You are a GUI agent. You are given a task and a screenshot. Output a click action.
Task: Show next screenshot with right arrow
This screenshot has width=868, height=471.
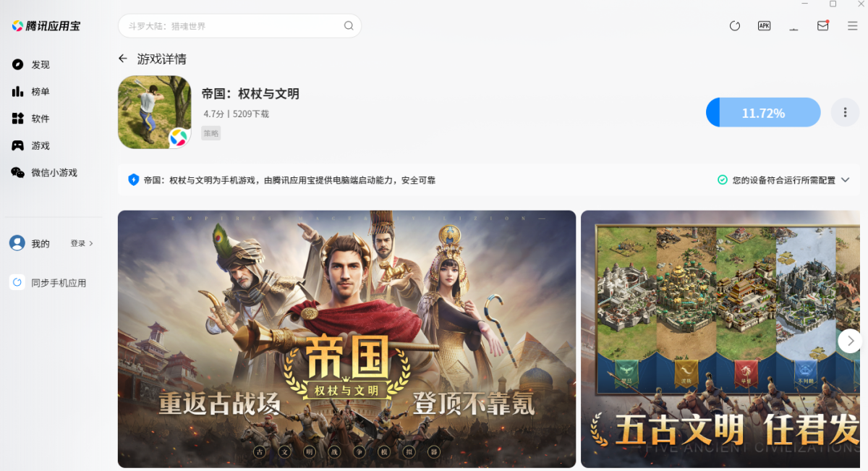pyautogui.click(x=850, y=340)
